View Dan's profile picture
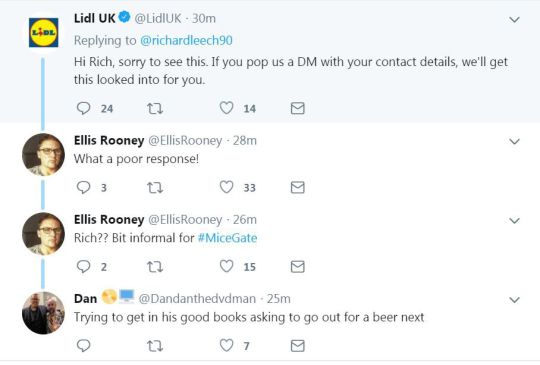The image size is (540, 365). pos(43,313)
